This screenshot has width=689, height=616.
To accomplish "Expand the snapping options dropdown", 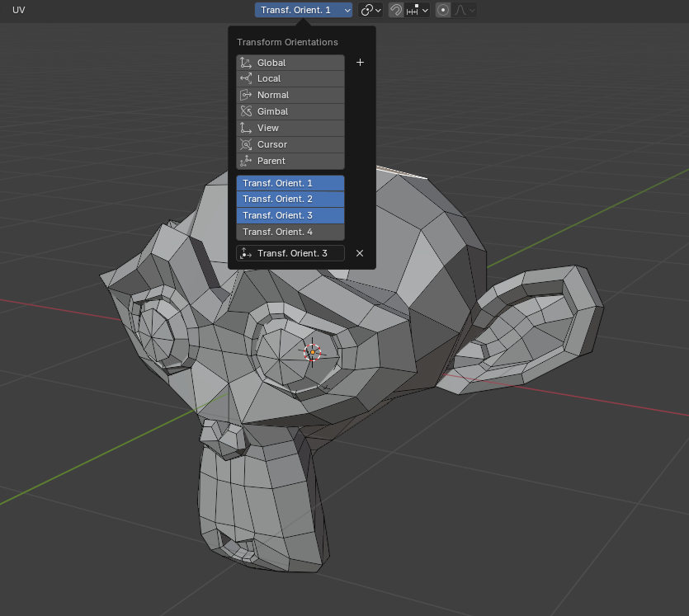I will coord(417,10).
